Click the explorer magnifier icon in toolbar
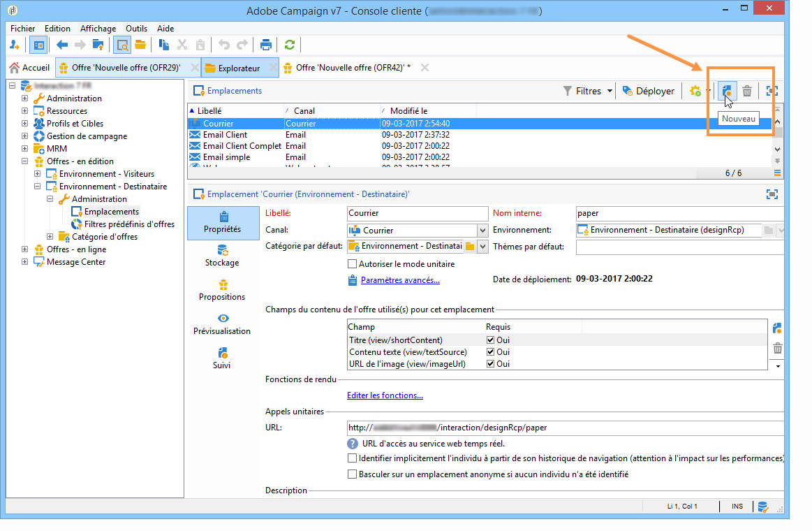Image resolution: width=812 pixels, height=531 pixels. click(122, 45)
